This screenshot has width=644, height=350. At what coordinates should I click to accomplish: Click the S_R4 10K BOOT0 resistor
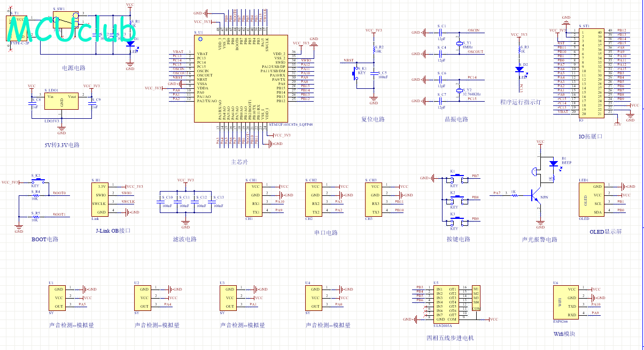[35, 195]
